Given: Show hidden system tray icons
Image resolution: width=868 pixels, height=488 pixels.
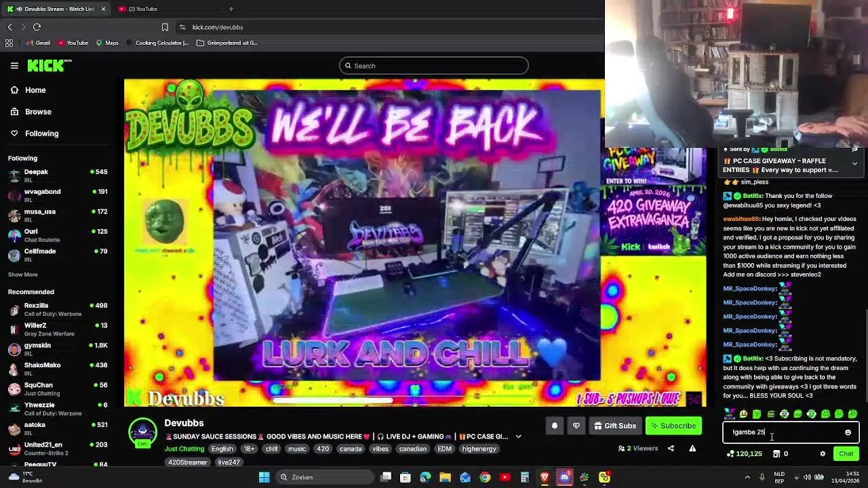Looking at the screenshot, I should pos(749,477).
